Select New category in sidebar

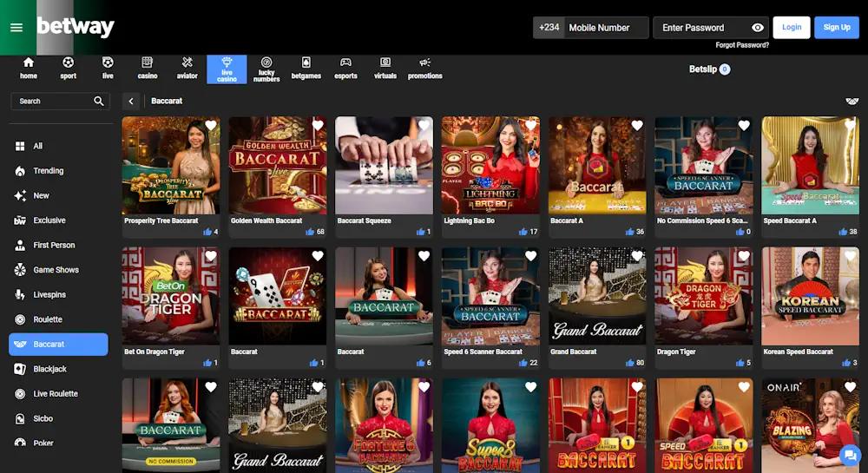pyautogui.click(x=59, y=196)
